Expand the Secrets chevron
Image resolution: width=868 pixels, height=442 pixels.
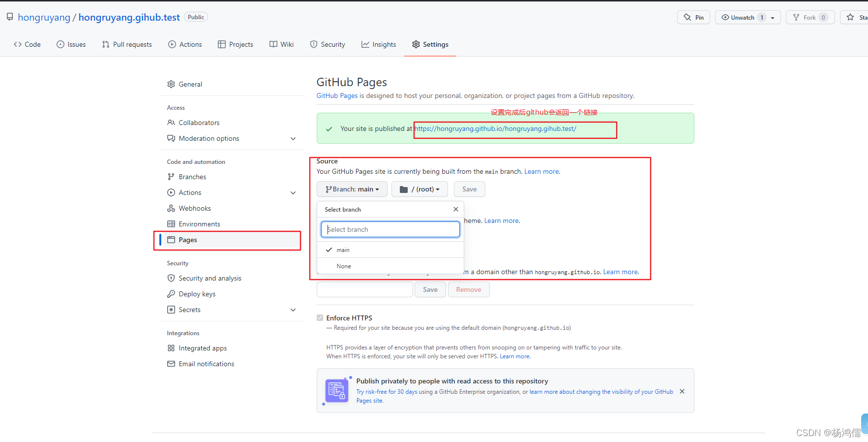(x=293, y=310)
